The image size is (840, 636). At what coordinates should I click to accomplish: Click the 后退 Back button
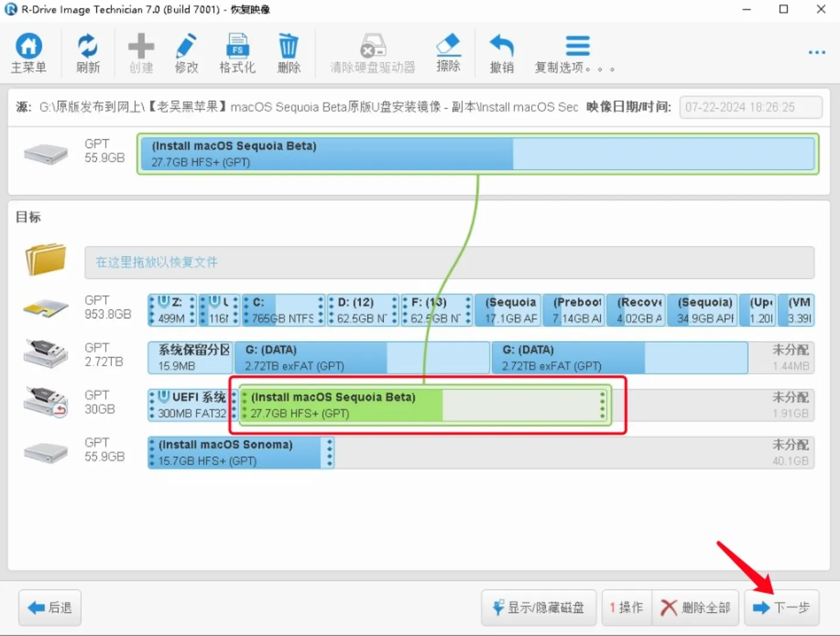[x=49, y=607]
